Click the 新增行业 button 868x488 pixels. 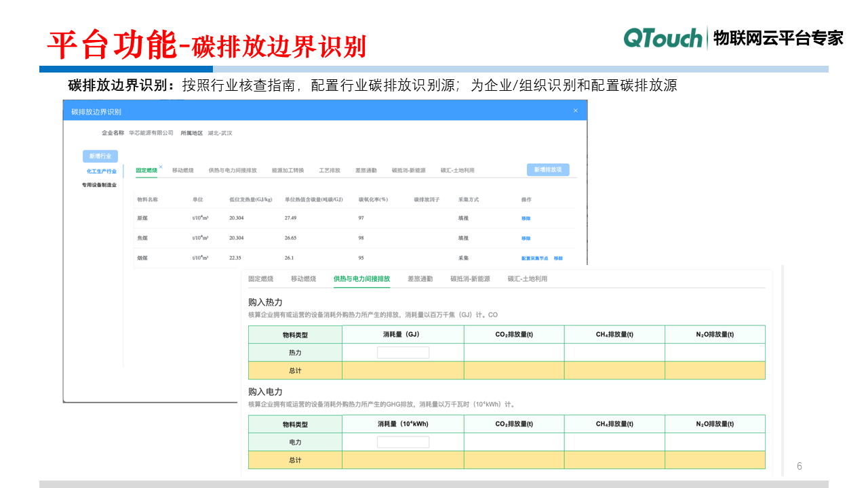(x=100, y=156)
